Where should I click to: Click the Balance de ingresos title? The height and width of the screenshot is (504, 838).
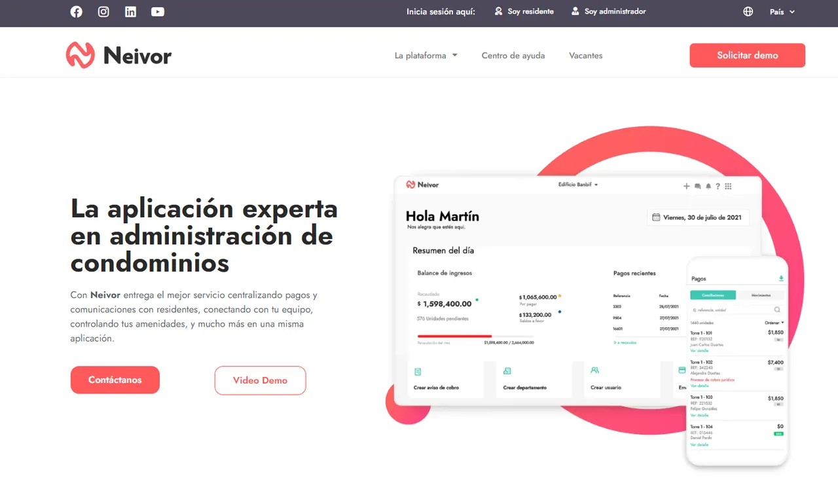445,273
